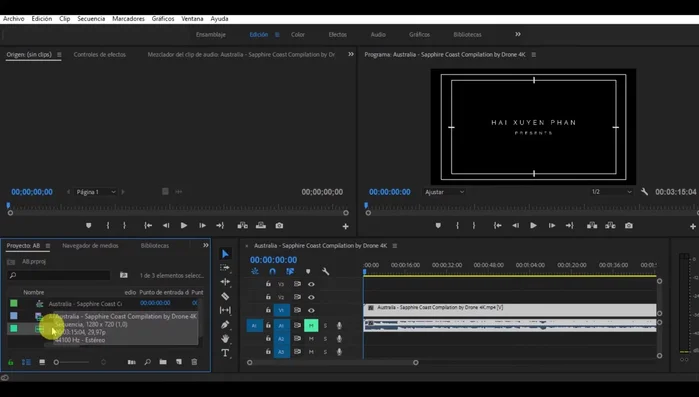Viewport: 699px width, 397px height.
Task: Toggle V1 track output eye
Action: [x=311, y=310]
